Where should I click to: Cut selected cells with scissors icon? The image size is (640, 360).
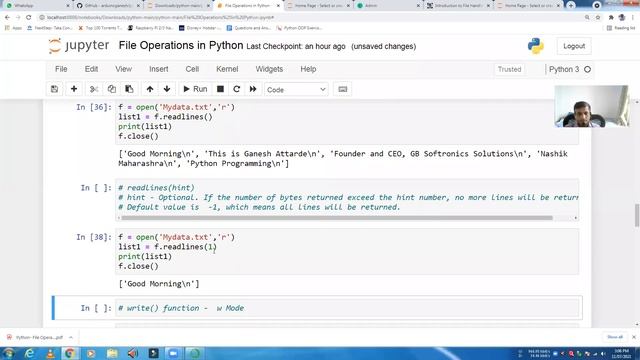point(94,89)
